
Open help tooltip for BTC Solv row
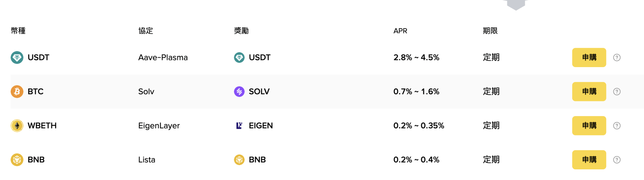tap(617, 92)
